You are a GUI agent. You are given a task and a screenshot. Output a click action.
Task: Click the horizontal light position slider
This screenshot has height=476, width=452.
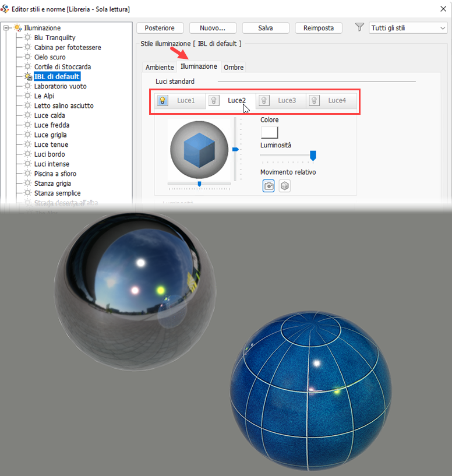(x=199, y=184)
